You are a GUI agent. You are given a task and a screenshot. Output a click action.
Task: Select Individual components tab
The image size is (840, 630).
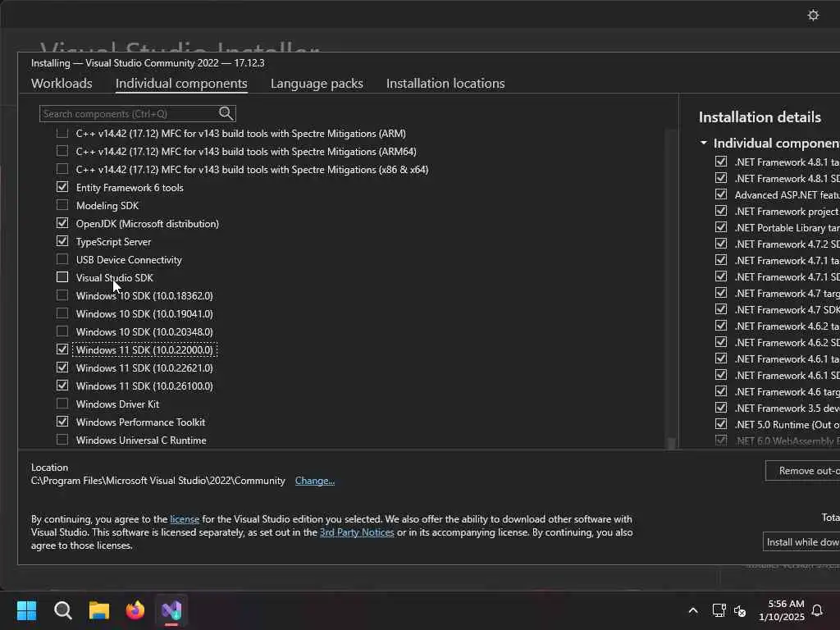(x=181, y=83)
